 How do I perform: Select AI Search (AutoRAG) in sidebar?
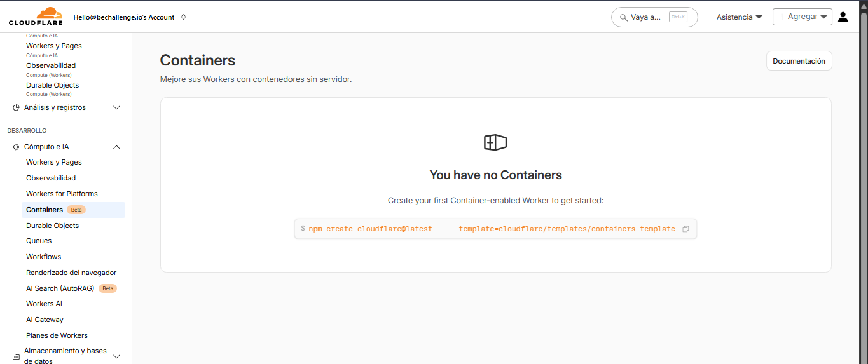pos(60,288)
